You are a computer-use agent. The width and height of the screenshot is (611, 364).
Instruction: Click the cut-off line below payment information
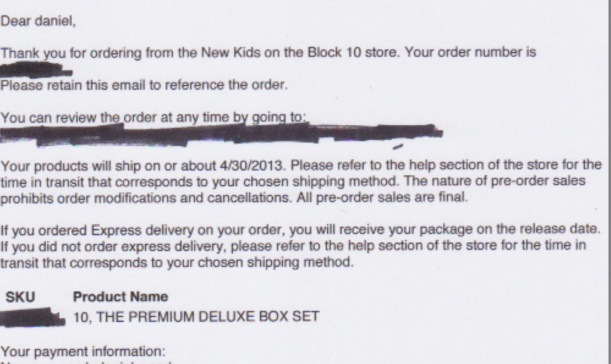click(x=86, y=362)
